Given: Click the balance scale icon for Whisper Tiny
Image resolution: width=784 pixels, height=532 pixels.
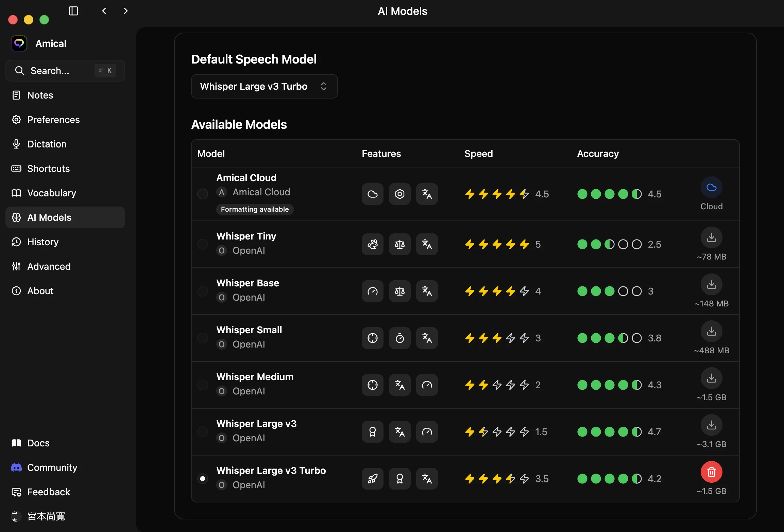Looking at the screenshot, I should 400,244.
